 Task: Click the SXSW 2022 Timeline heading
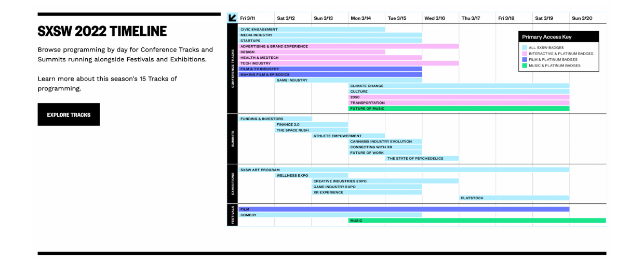pyautogui.click(x=102, y=31)
